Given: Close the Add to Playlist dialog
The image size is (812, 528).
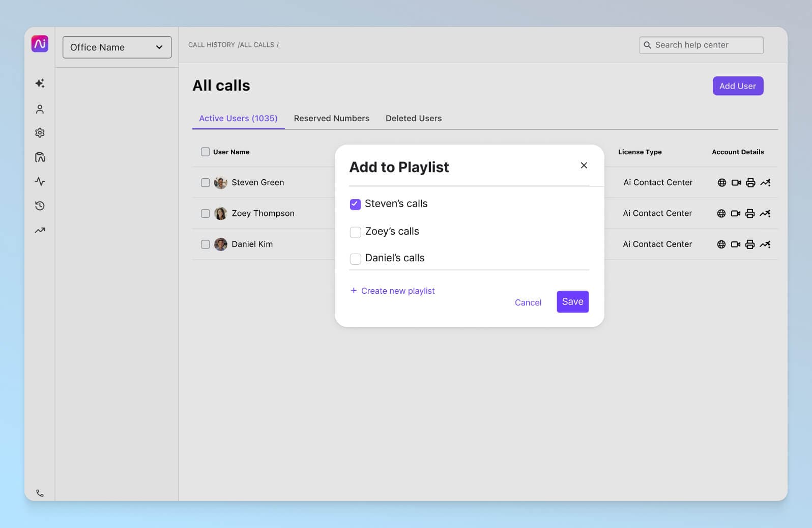Looking at the screenshot, I should pyautogui.click(x=584, y=165).
